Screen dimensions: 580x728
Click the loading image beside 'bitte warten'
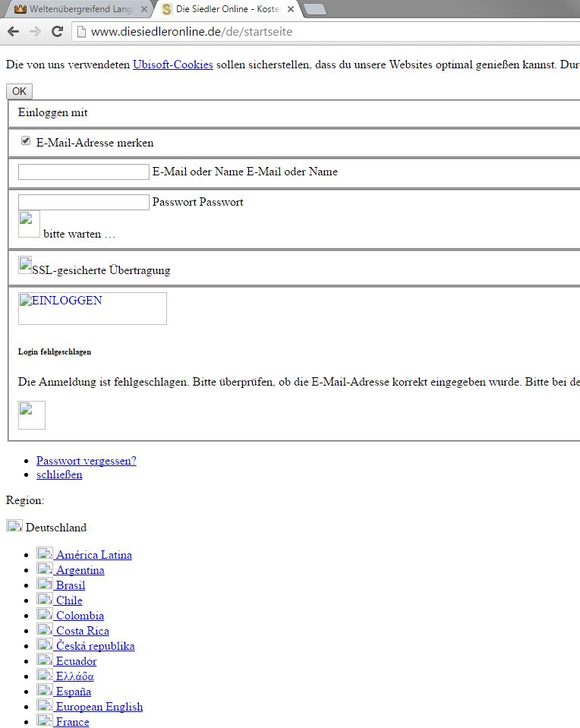pos(29,225)
